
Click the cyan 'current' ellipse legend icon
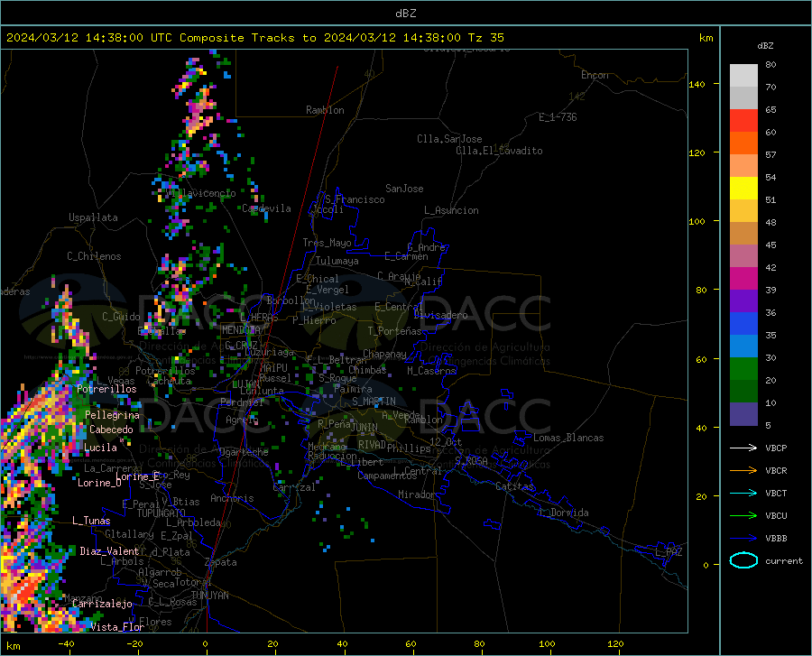[743, 560]
